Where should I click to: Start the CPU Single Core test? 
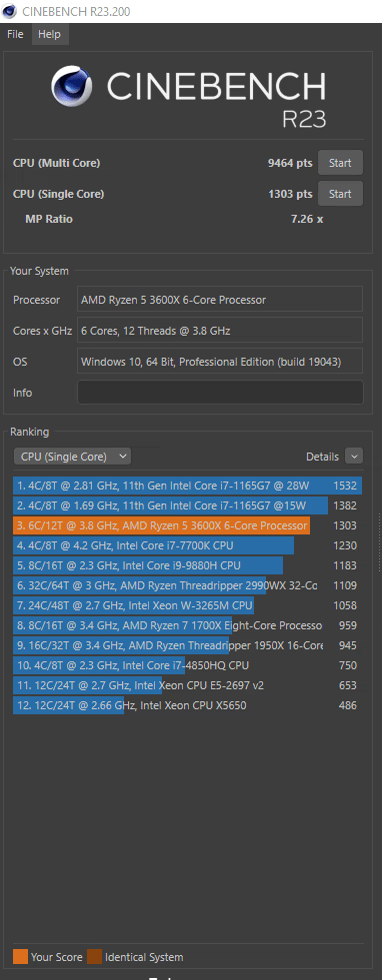[340, 194]
